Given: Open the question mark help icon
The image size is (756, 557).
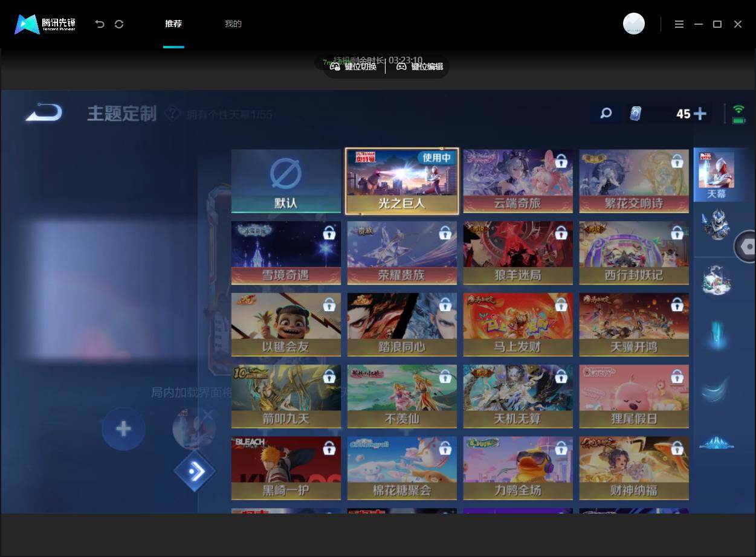Looking at the screenshot, I should (172, 114).
